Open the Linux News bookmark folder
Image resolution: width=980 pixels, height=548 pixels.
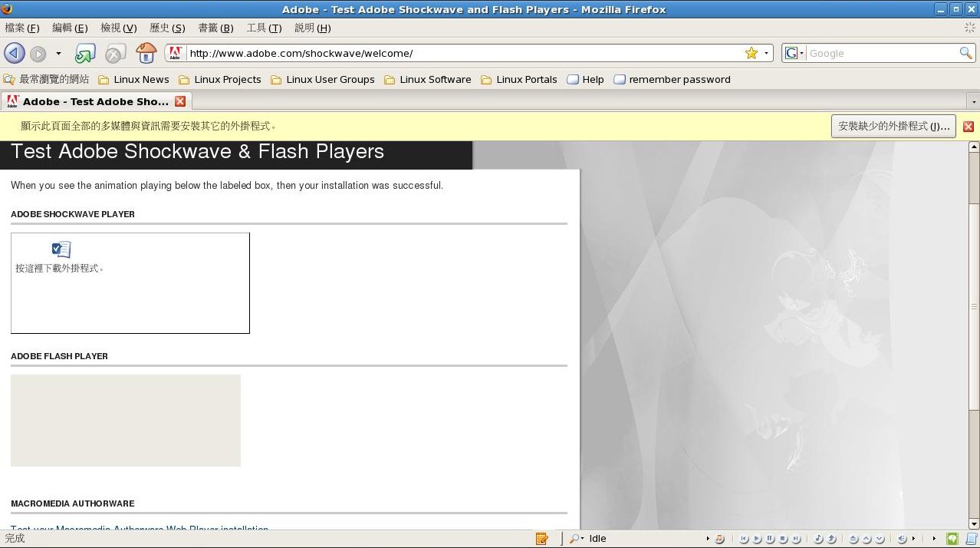point(134,79)
